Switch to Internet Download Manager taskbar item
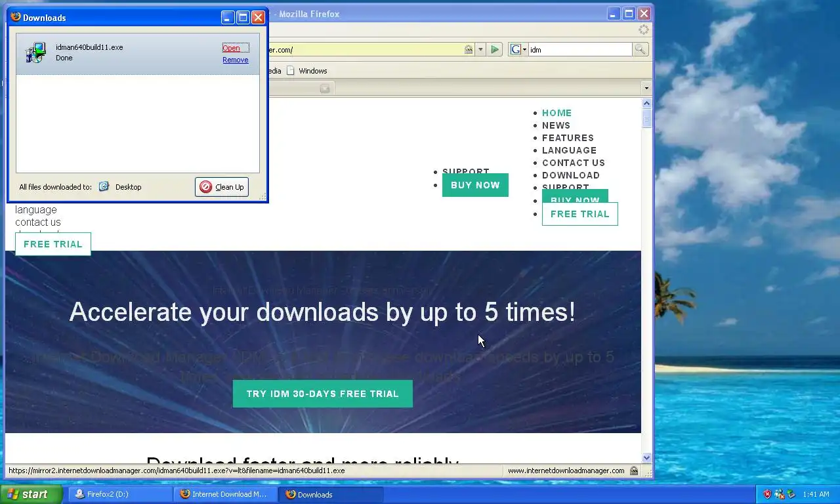Screen dimensions: 840x504 225,494
